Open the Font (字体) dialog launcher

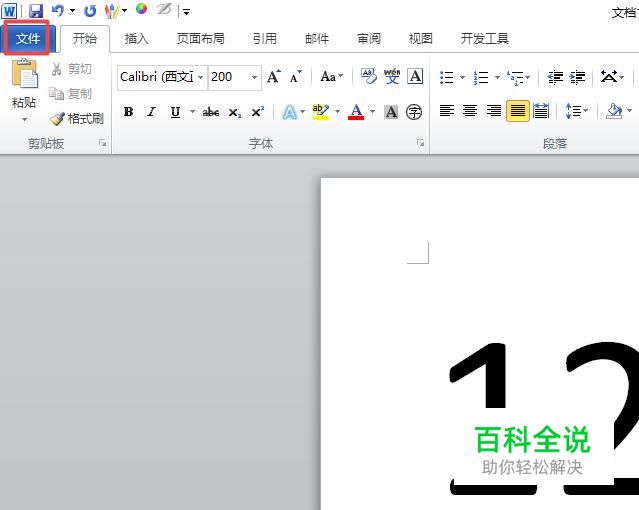pyautogui.click(x=420, y=143)
